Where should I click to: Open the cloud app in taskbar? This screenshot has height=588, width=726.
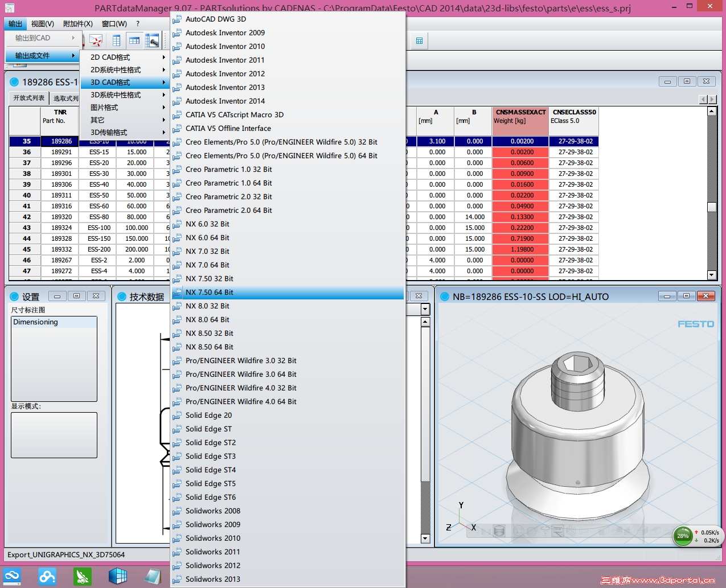12,577
